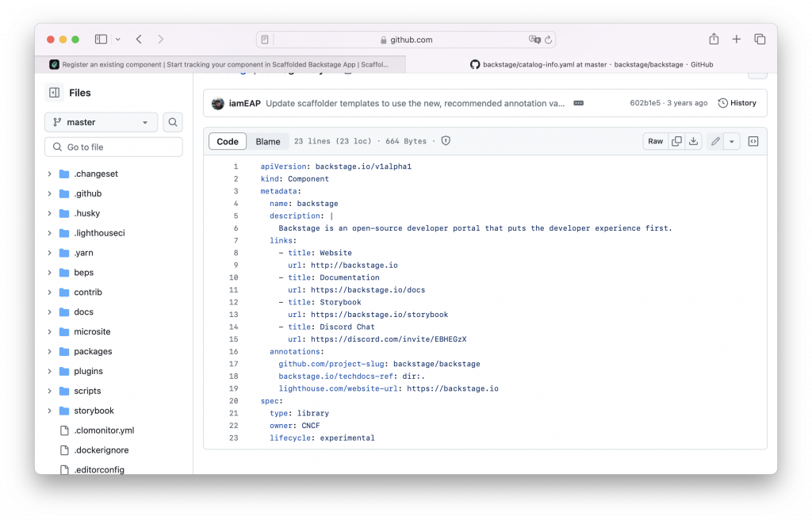
Task: Open the master branch dropdown
Action: [101, 122]
